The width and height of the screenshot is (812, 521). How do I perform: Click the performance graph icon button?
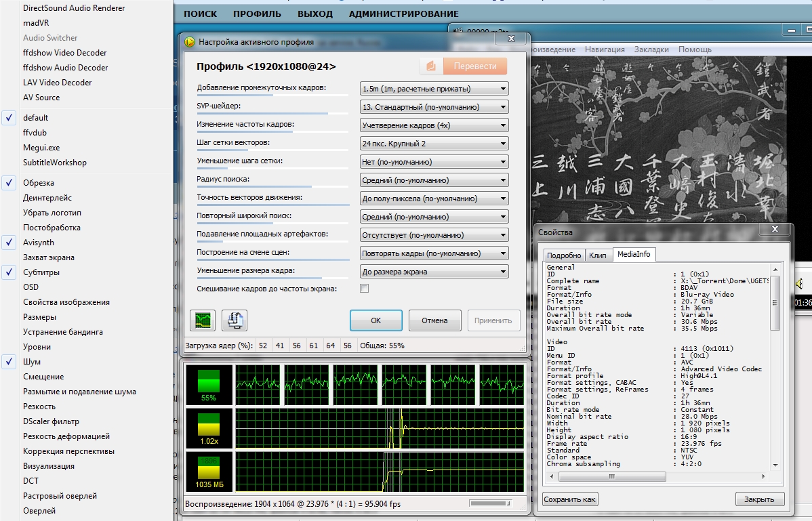point(203,320)
